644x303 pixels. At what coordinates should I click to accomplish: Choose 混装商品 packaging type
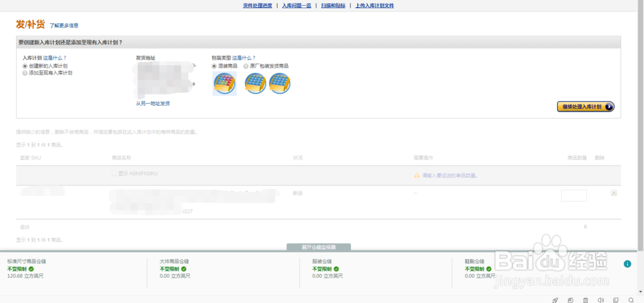[x=214, y=66]
